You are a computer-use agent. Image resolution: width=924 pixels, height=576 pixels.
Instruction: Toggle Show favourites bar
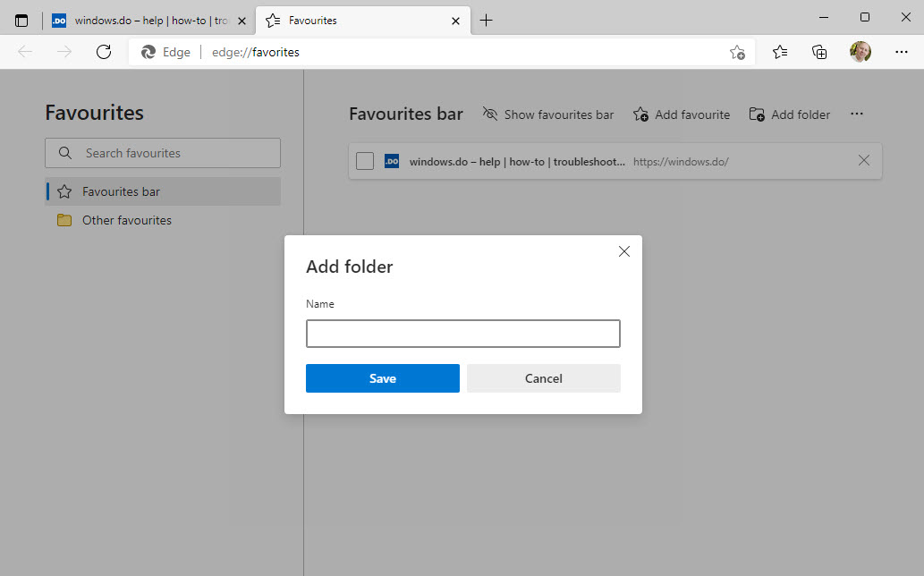tap(548, 114)
